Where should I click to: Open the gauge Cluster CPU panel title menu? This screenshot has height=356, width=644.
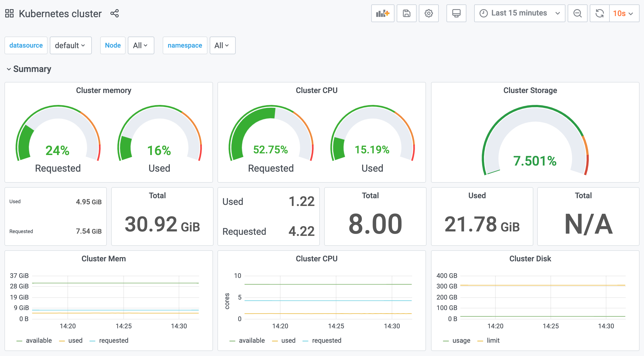click(x=316, y=90)
